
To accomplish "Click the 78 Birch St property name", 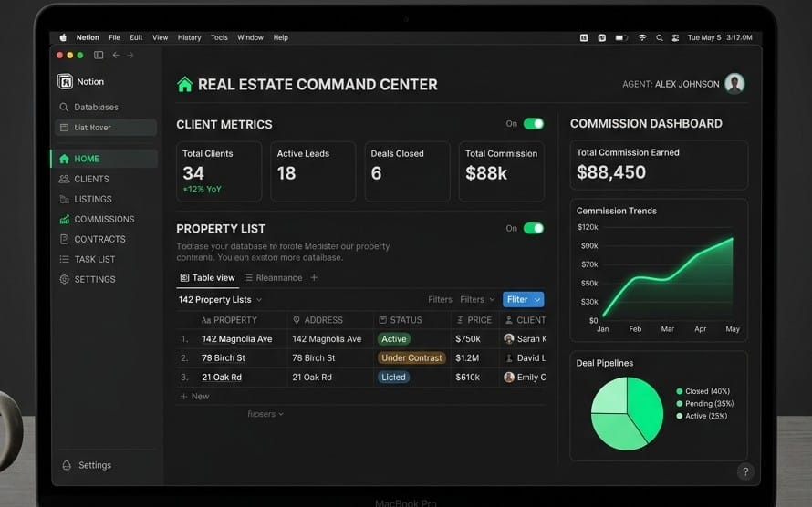I will (224, 358).
